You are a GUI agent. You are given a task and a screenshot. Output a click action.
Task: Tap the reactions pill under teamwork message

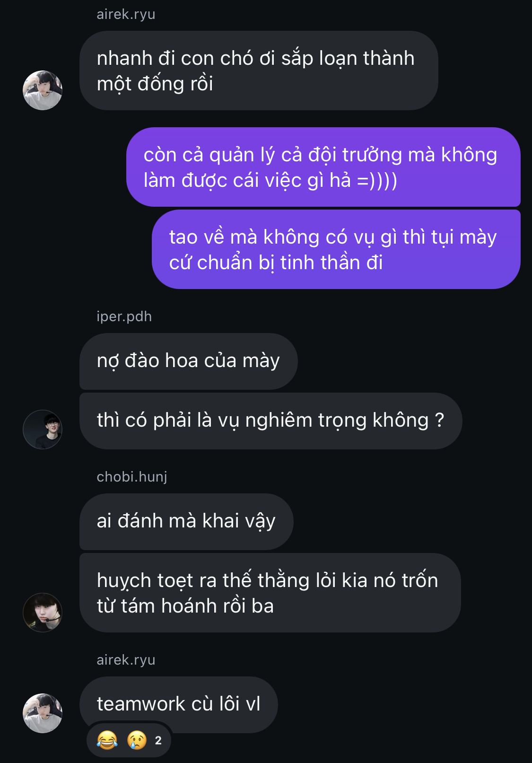tap(129, 740)
